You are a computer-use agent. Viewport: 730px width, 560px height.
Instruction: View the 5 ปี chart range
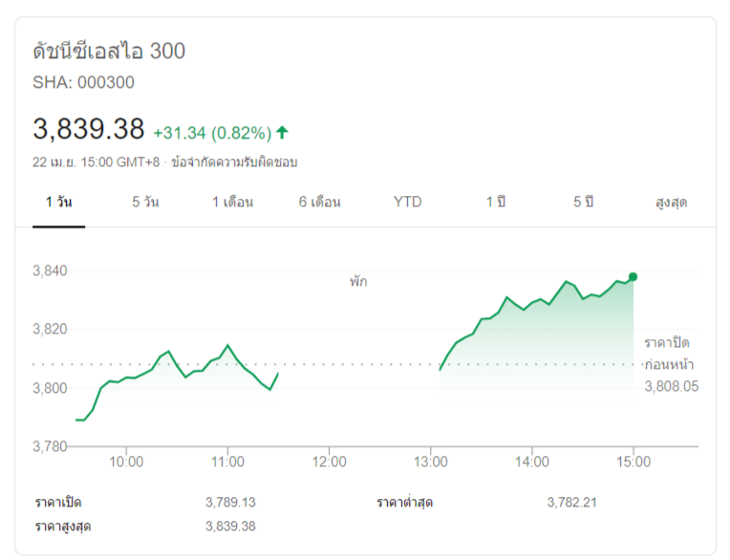(x=583, y=202)
